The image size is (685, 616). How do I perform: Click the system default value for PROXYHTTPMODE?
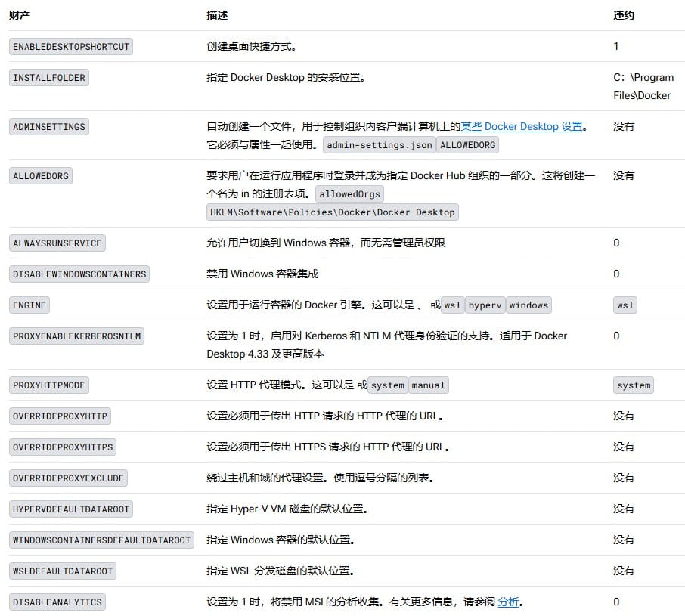click(x=634, y=386)
